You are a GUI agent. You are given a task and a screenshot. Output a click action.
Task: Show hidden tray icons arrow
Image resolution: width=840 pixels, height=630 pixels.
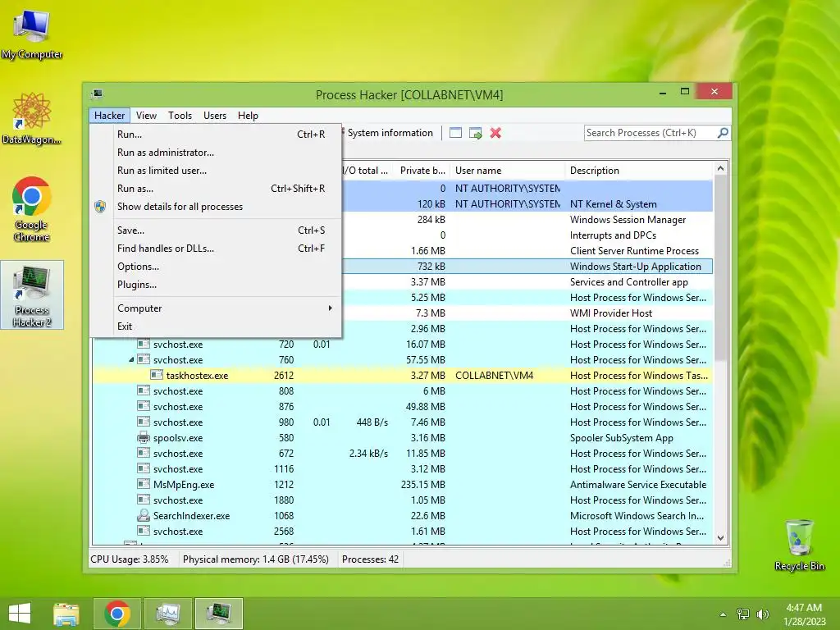[723, 614]
